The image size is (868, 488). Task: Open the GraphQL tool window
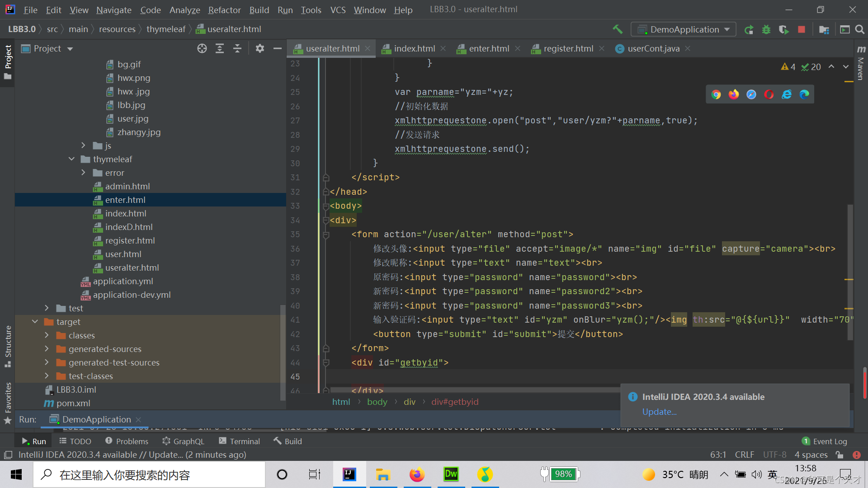[183, 441]
